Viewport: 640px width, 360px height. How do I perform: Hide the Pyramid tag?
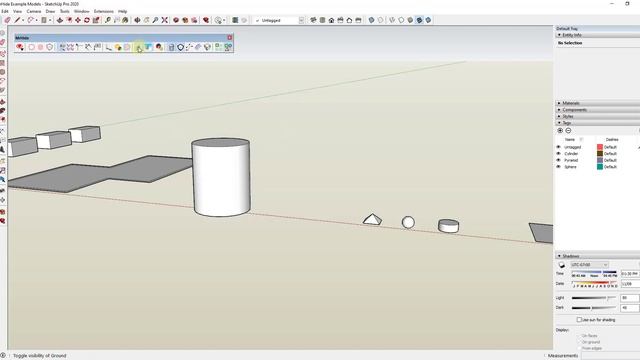[x=558, y=160]
